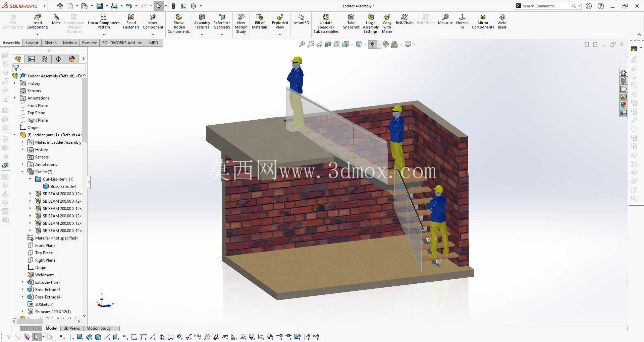This screenshot has height=342, width=644.
Task: Click Copy with Mates
Action: coord(387,23)
